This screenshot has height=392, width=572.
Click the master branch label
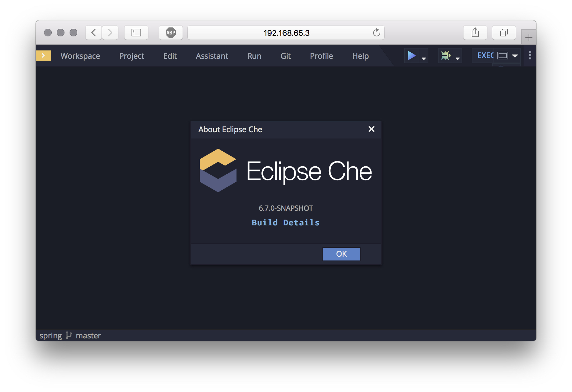pyautogui.click(x=88, y=335)
